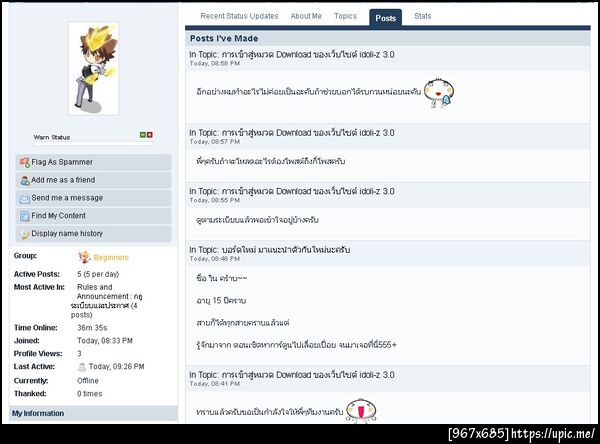Click the crying emoticon in the 08:58 PM post
Viewport: 600px width, 444px height.
pos(439,93)
